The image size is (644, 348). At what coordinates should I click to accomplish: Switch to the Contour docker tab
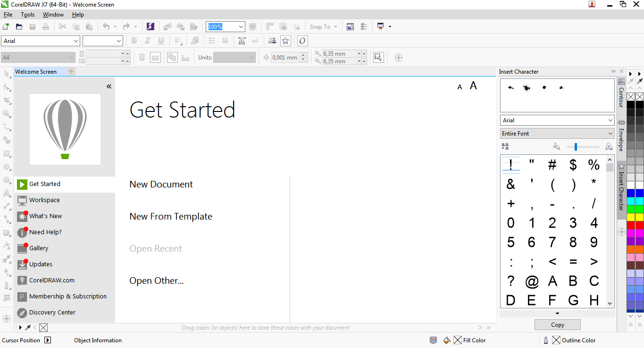(x=621, y=93)
